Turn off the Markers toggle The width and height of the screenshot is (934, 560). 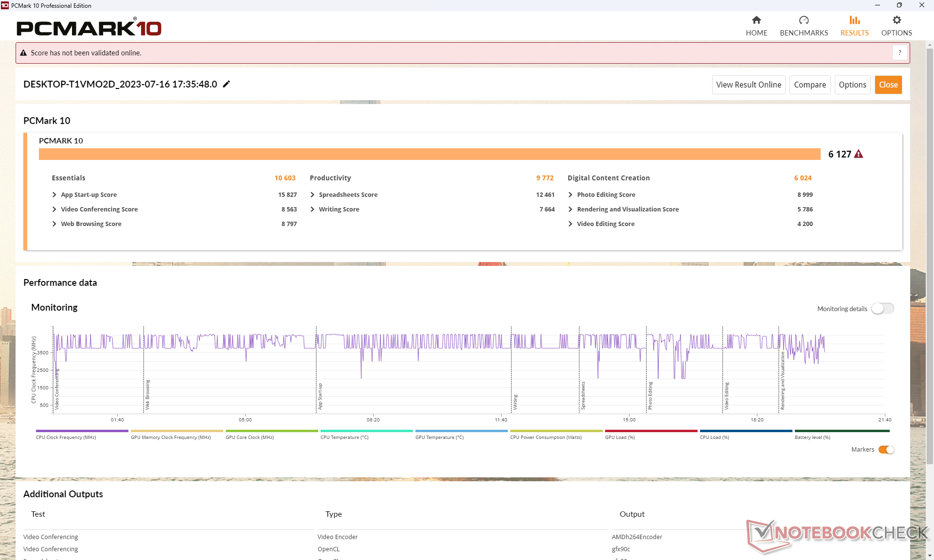(x=886, y=450)
